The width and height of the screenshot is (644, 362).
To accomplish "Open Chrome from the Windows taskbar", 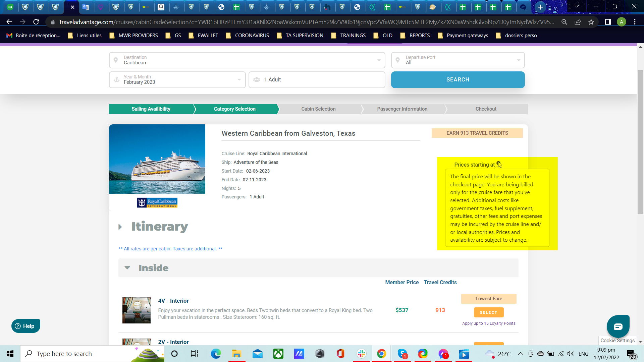I will click(381, 354).
